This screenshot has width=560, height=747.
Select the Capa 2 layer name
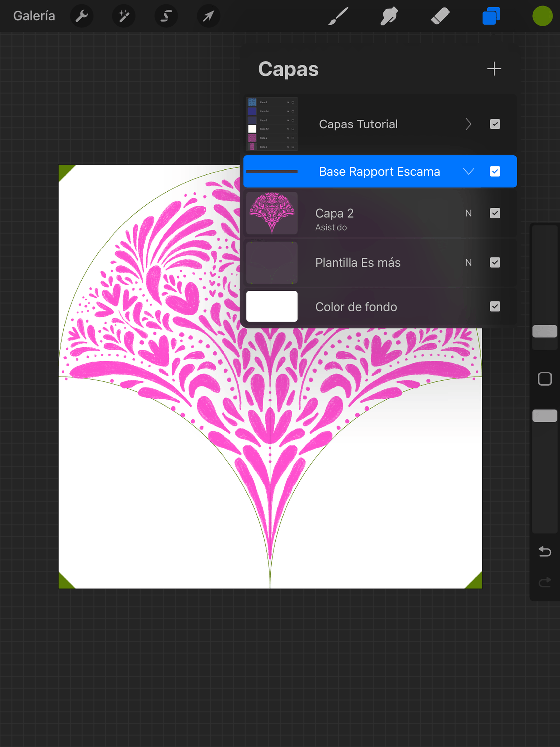coord(335,213)
